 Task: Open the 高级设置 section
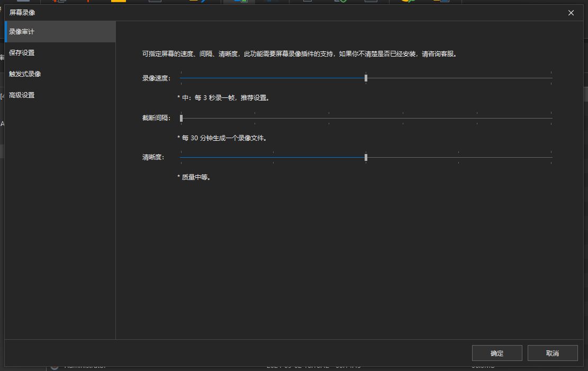point(60,95)
